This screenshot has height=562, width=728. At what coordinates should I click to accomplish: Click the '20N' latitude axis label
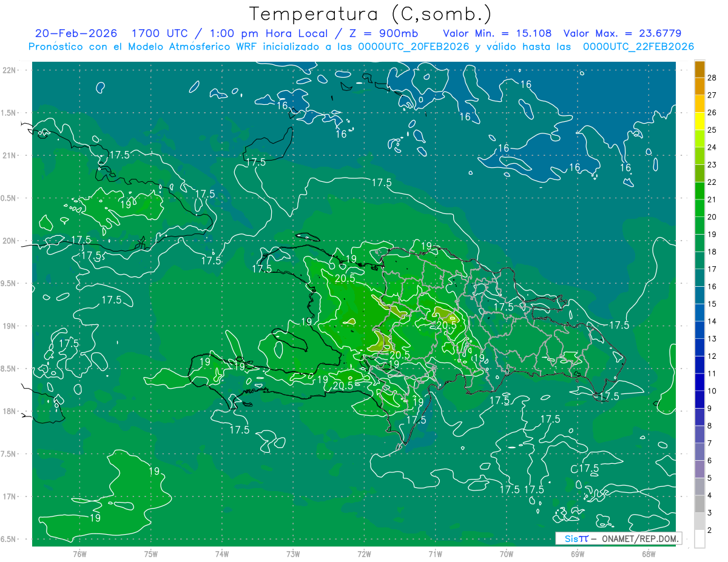(10, 241)
